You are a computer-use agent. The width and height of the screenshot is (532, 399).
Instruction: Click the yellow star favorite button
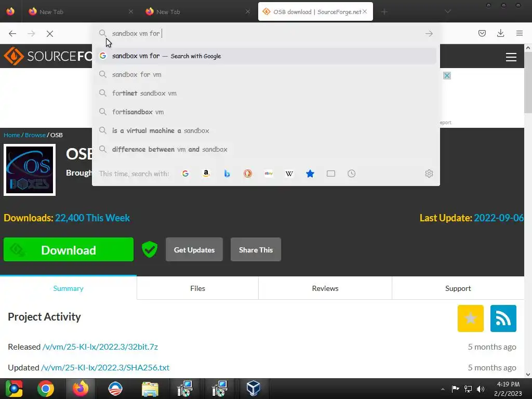[470, 318]
